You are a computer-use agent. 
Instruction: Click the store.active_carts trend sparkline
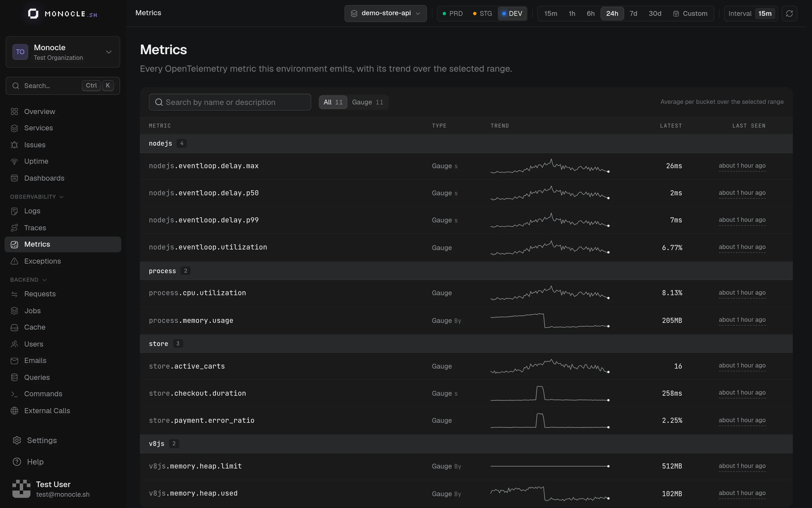550,366
